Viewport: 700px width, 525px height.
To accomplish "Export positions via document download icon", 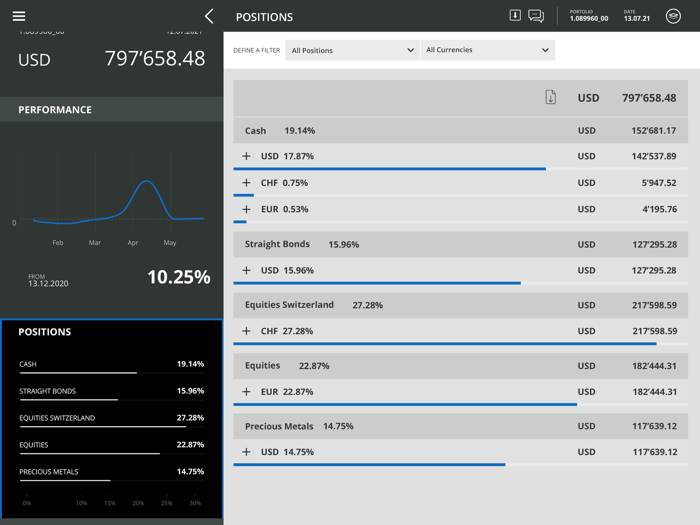I will [x=550, y=97].
